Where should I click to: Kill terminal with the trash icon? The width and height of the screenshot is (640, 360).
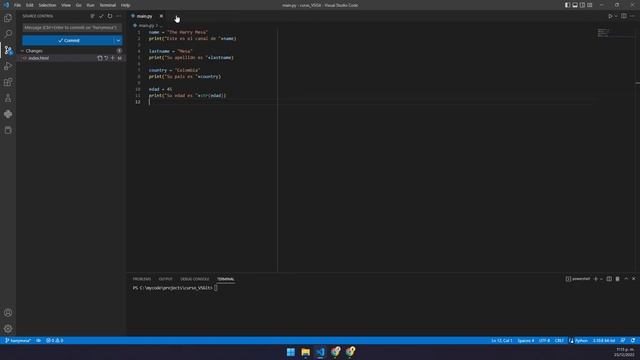618,279
